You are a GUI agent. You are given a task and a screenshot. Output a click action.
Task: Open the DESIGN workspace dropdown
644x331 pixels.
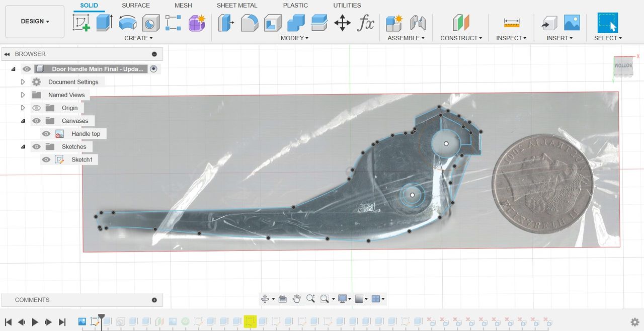tap(35, 22)
